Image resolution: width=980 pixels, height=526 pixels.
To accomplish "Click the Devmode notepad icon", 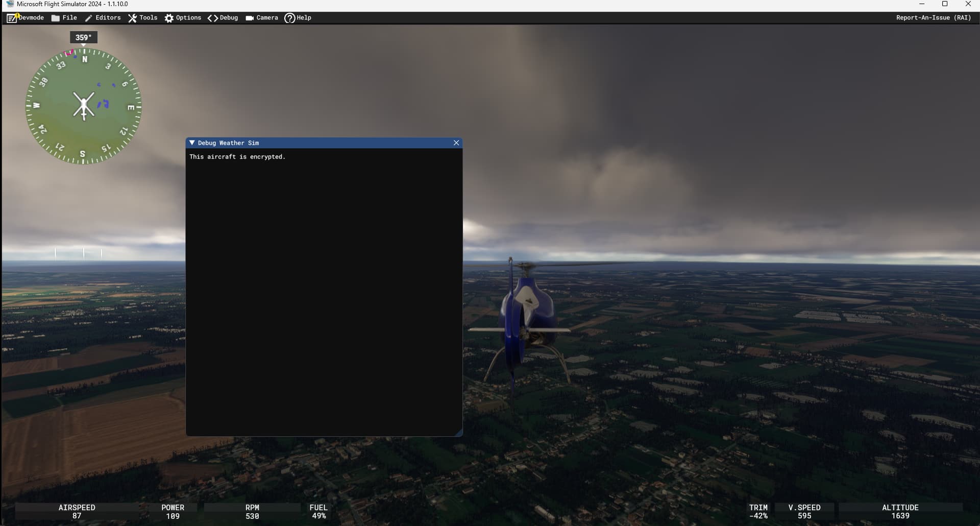I will (x=12, y=18).
